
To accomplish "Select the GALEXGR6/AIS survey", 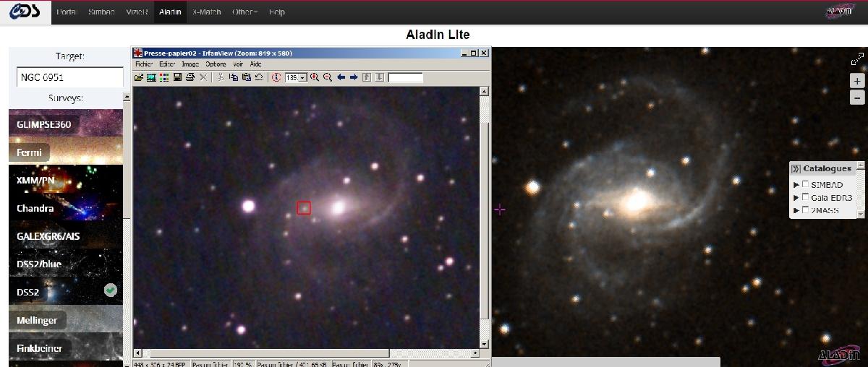I will coord(66,236).
